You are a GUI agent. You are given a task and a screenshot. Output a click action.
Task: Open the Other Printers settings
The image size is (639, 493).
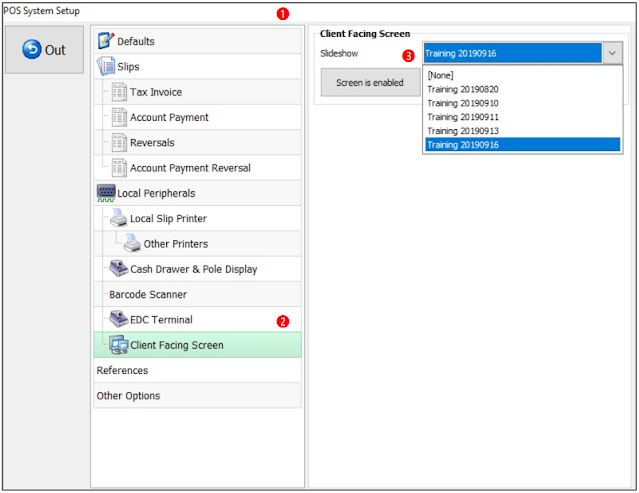click(198, 243)
